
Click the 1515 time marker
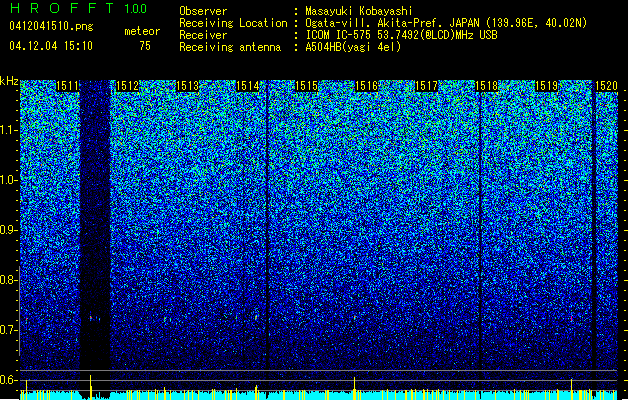(306, 86)
